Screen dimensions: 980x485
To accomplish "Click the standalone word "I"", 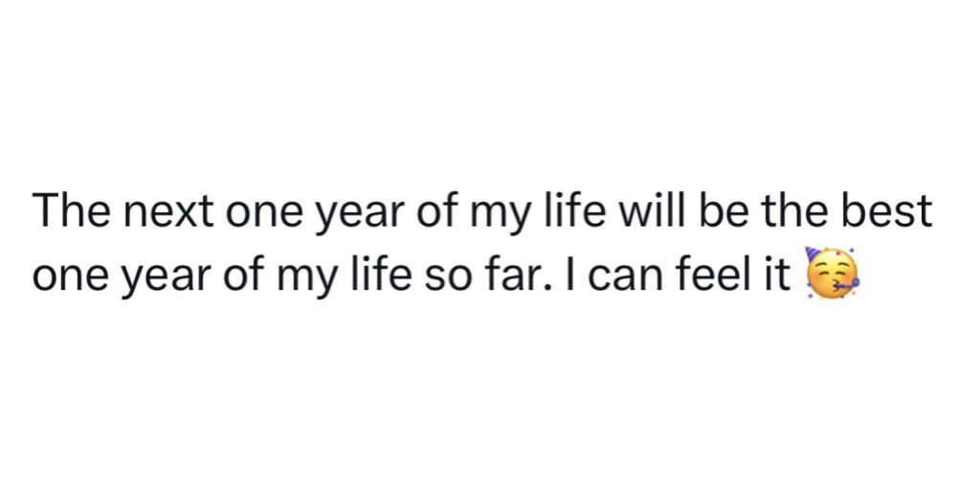I will [x=586, y=275].
